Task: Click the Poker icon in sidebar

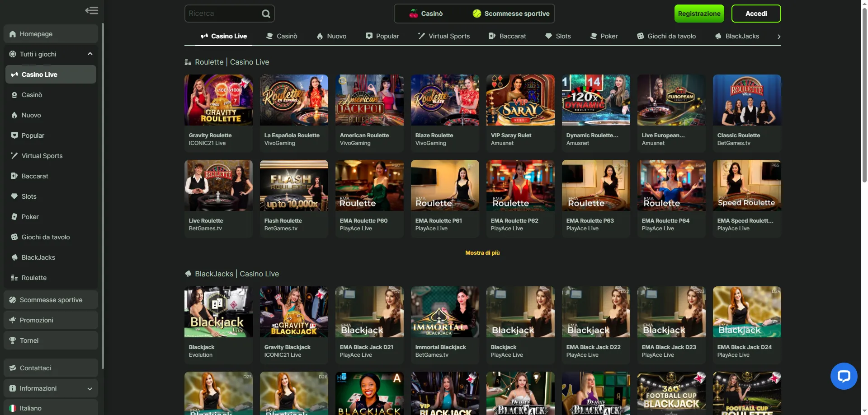Action: coord(14,217)
